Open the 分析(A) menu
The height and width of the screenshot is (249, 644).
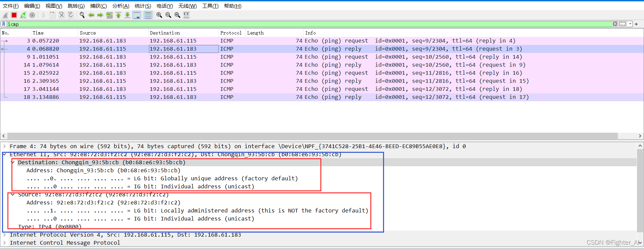click(121, 6)
